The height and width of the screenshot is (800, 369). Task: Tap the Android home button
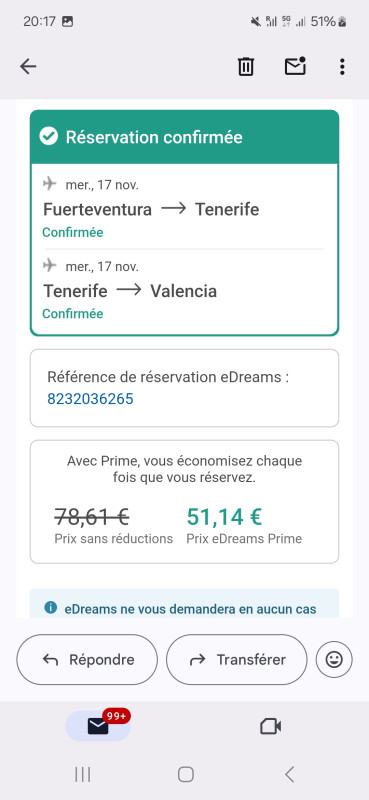click(x=185, y=774)
